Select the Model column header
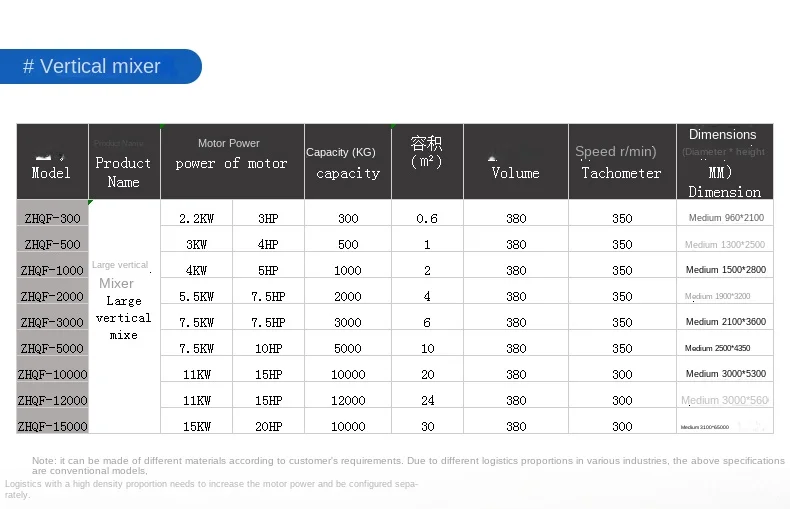This screenshot has width=790, height=509. 52,162
